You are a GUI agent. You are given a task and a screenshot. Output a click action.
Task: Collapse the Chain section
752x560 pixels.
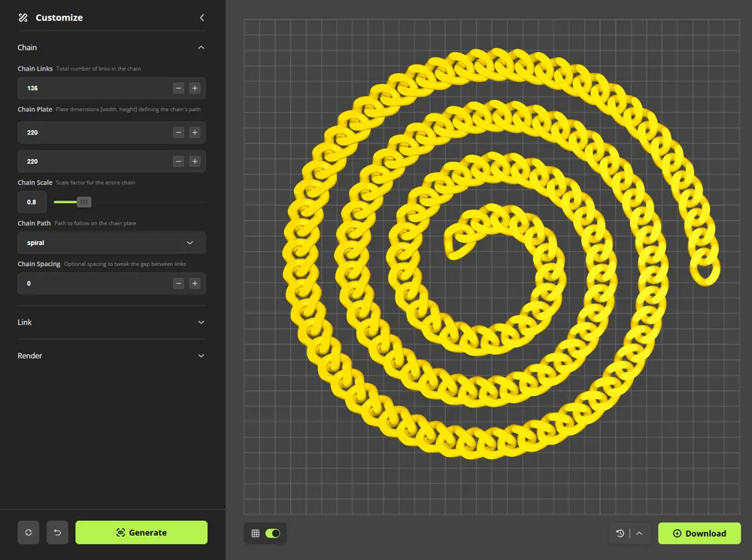201,47
